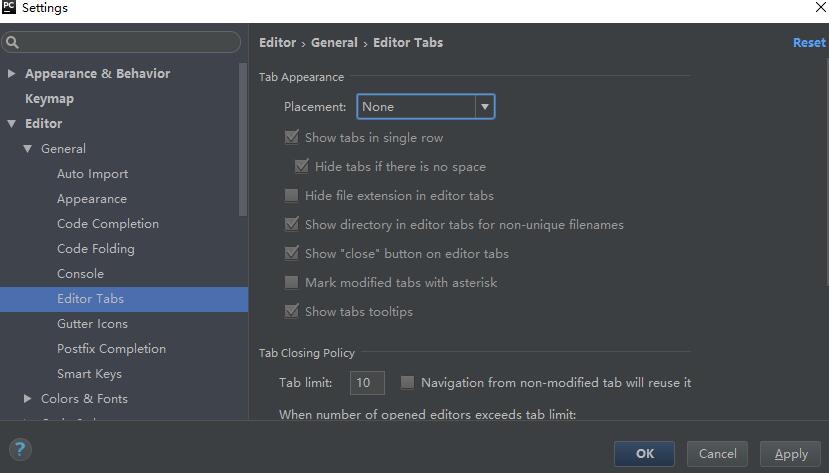Screen dimensions: 829x473
Task: Toggle Mark modified tabs with asterisk
Action: [x=292, y=283]
